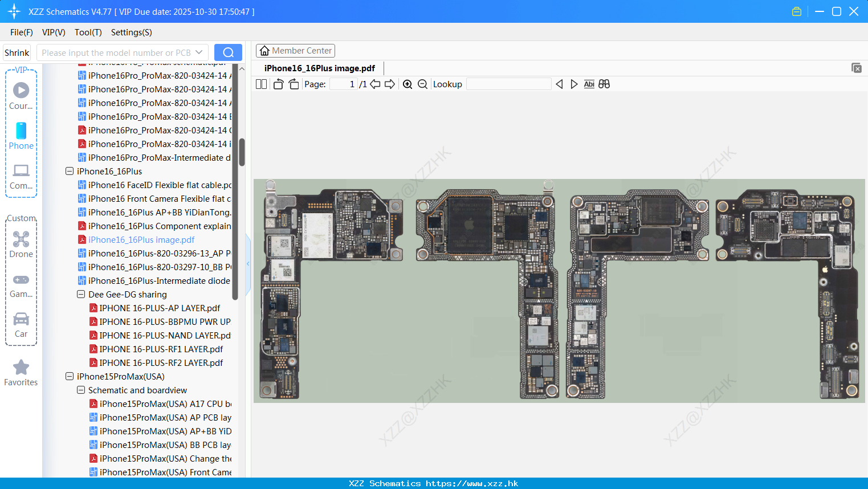Open the VIP(V) menu
868x489 pixels.
[x=54, y=32]
